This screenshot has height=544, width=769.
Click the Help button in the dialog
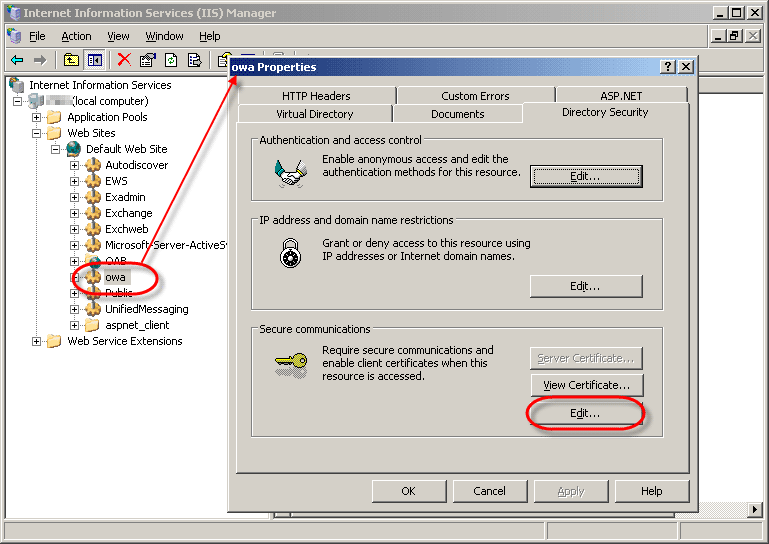coord(652,491)
